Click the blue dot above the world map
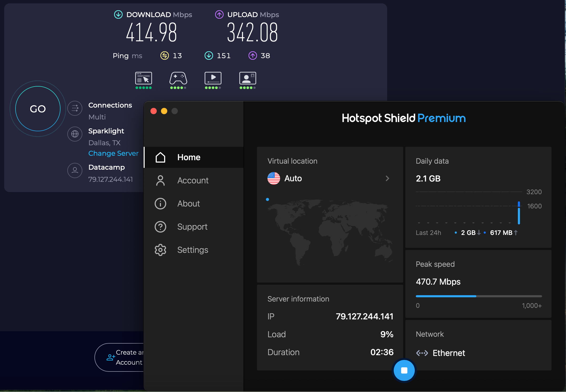The width and height of the screenshot is (566, 392). (x=267, y=199)
